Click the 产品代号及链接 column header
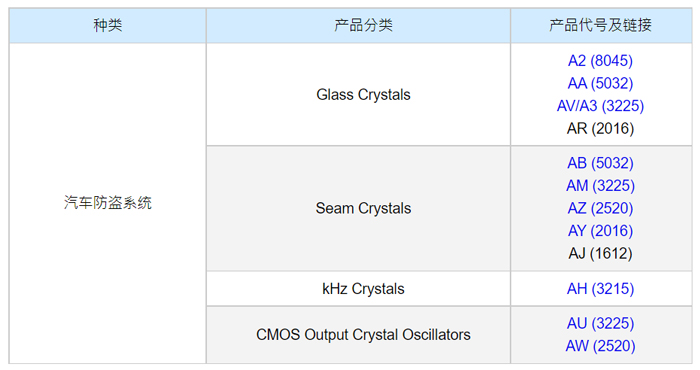This screenshot has height=370, width=700. click(x=601, y=25)
